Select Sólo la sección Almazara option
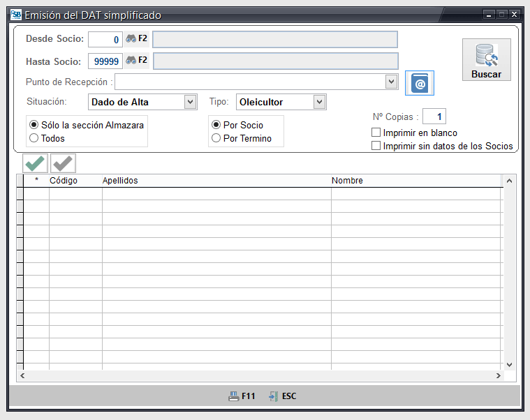Image resolution: width=530 pixels, height=420 pixels. 34,125
